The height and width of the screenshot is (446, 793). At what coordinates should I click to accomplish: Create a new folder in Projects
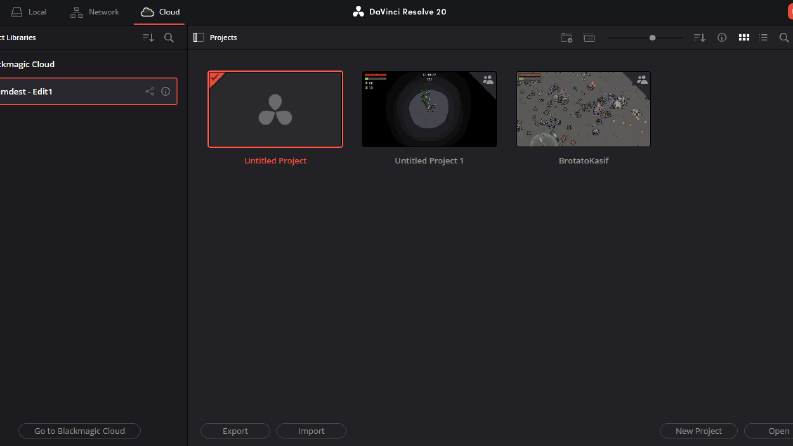coord(566,38)
